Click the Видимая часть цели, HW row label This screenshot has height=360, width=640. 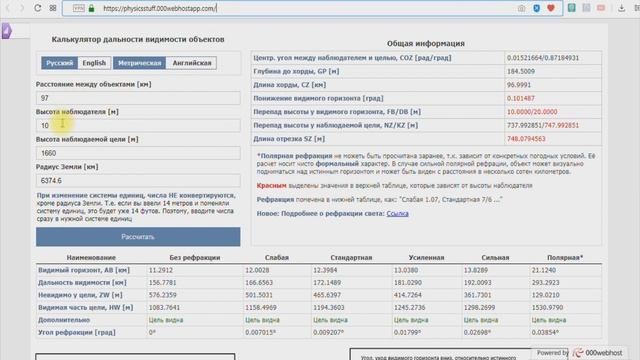(x=85, y=307)
